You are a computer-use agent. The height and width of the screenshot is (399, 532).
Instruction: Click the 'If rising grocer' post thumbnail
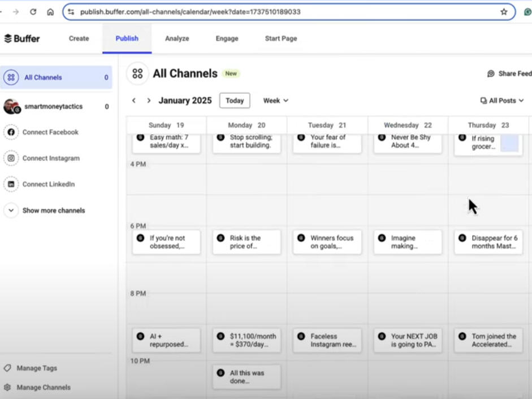click(x=509, y=143)
